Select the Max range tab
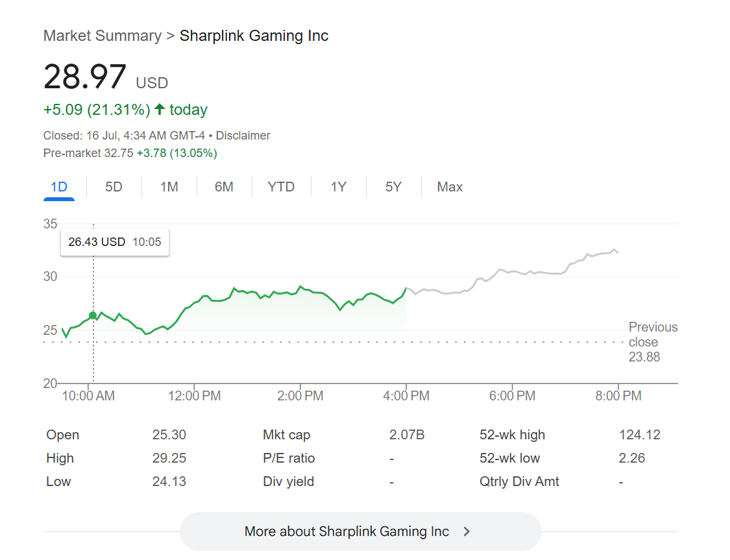Viewport: 730px width, 560px height. [x=450, y=187]
